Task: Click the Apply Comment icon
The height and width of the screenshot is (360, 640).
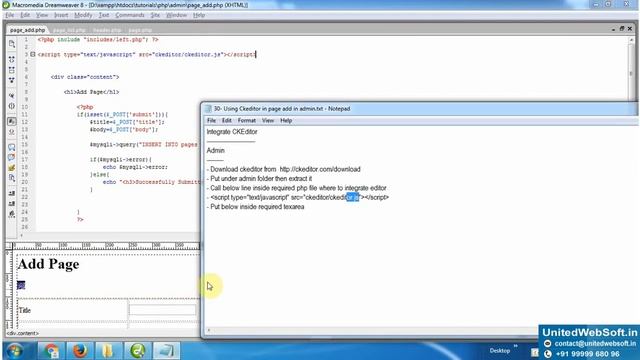Action: (12, 147)
